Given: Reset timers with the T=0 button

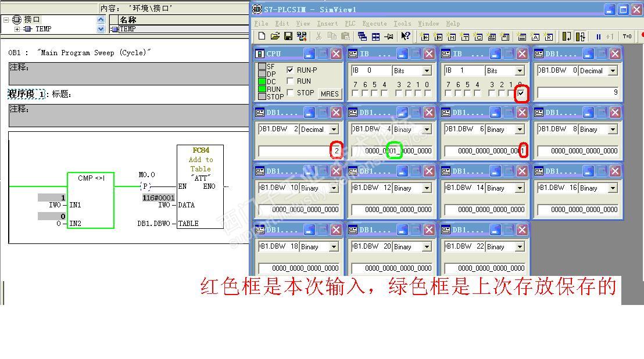Looking at the screenshot, I should point(627,37).
